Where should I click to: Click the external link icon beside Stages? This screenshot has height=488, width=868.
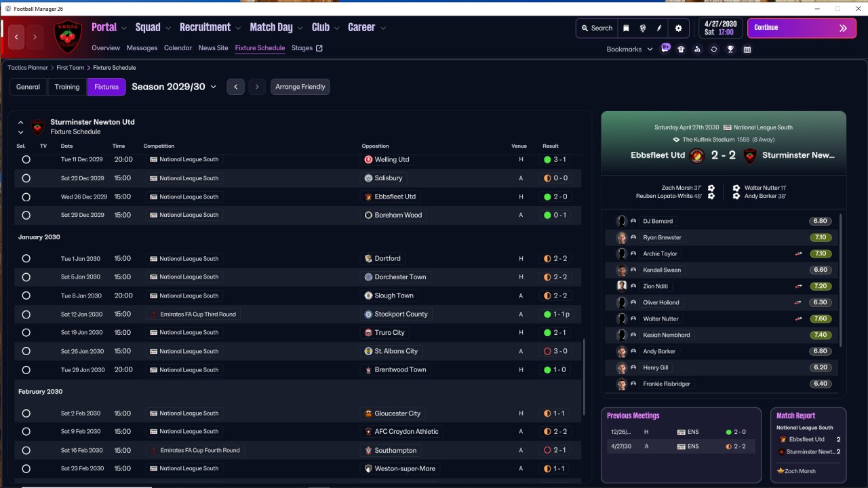click(x=319, y=48)
